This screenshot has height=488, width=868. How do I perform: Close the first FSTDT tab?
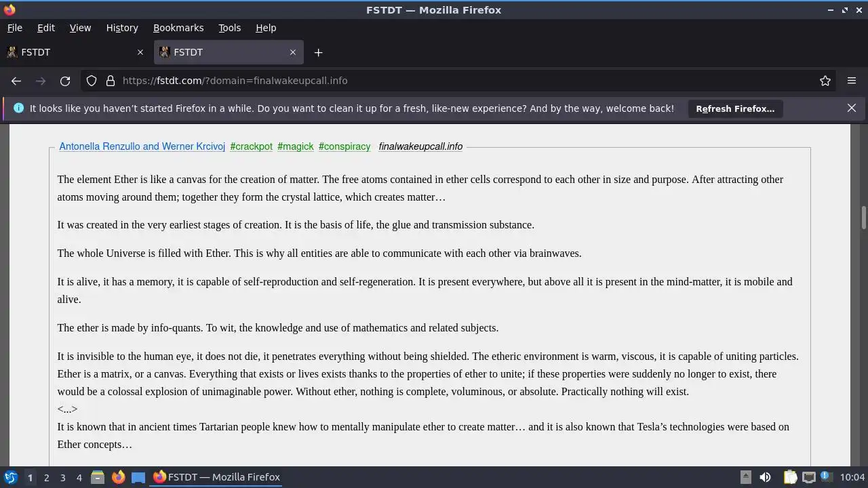click(x=140, y=52)
